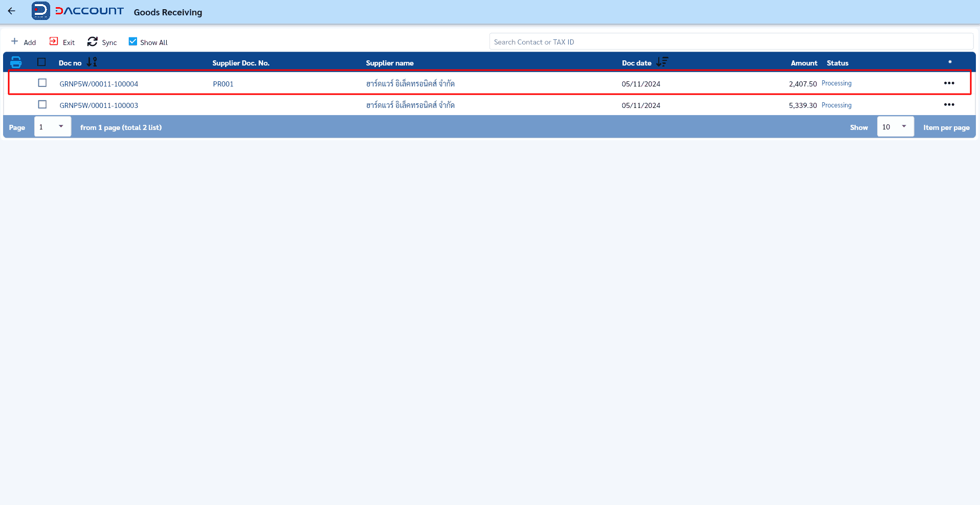Click amount 5,339.30
This screenshot has height=505, width=980.
803,105
